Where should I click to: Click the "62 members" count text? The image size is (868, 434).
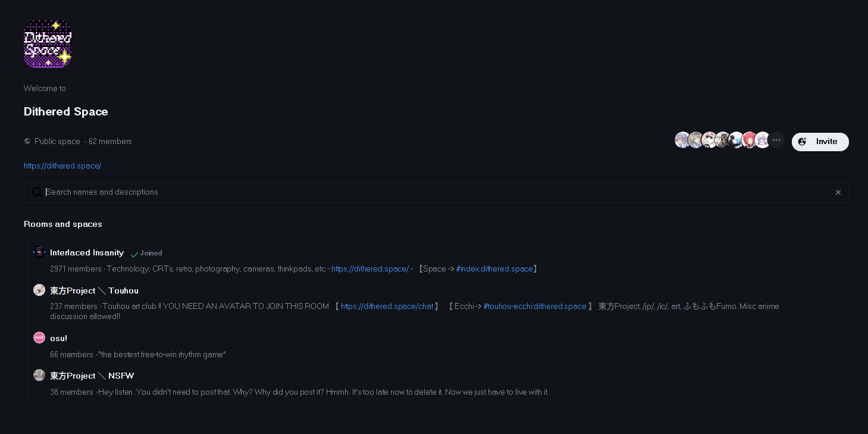110,142
